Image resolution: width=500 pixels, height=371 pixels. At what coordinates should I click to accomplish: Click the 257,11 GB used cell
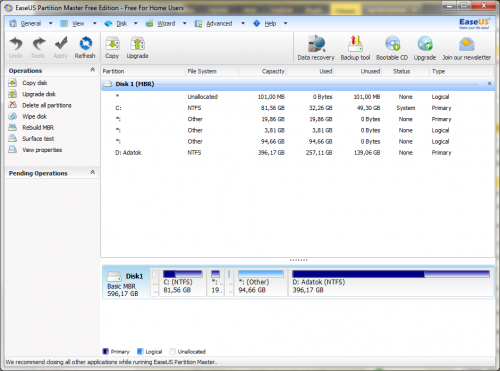pyautogui.click(x=319, y=153)
